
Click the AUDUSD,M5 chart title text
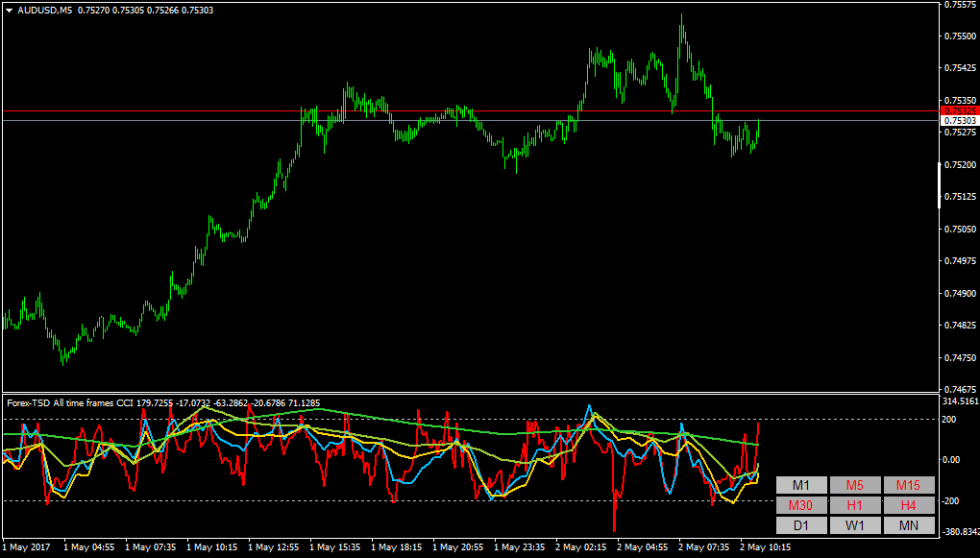pyautogui.click(x=44, y=10)
